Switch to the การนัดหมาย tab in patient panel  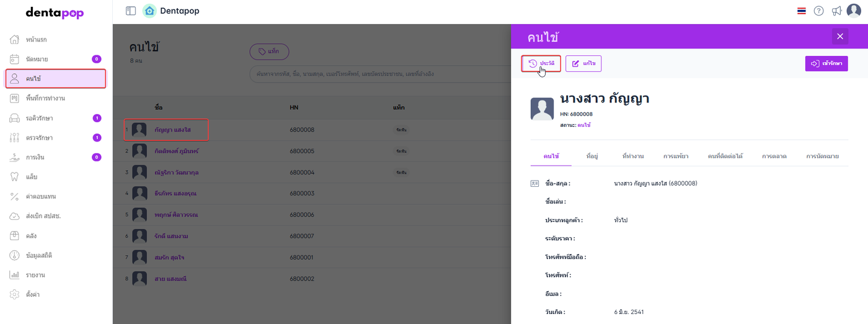(822, 156)
